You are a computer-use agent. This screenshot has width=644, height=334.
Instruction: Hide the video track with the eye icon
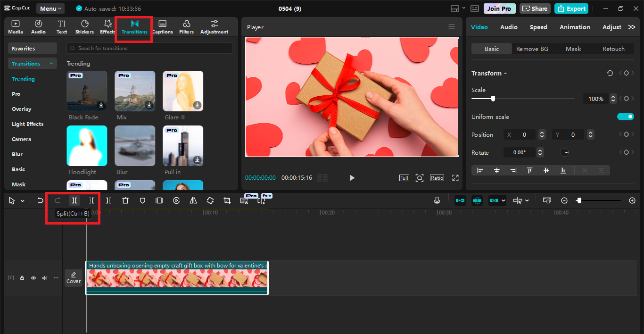[x=33, y=278]
